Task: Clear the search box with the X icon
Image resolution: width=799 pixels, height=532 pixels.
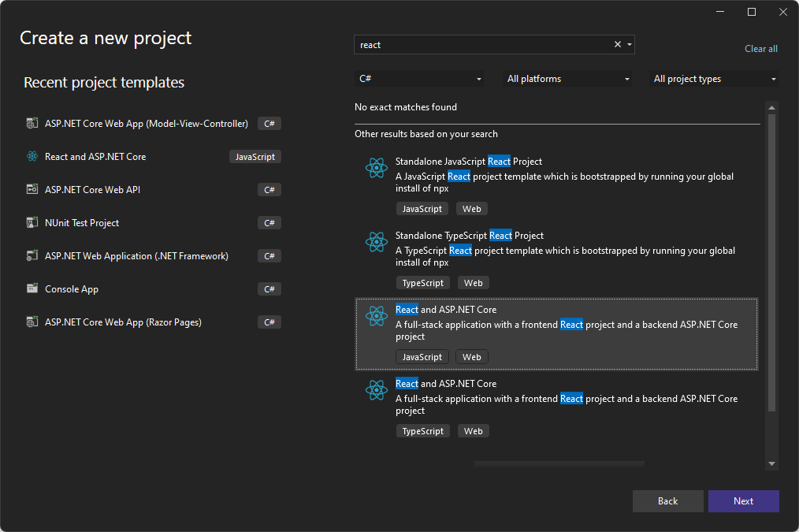Action: coord(618,44)
